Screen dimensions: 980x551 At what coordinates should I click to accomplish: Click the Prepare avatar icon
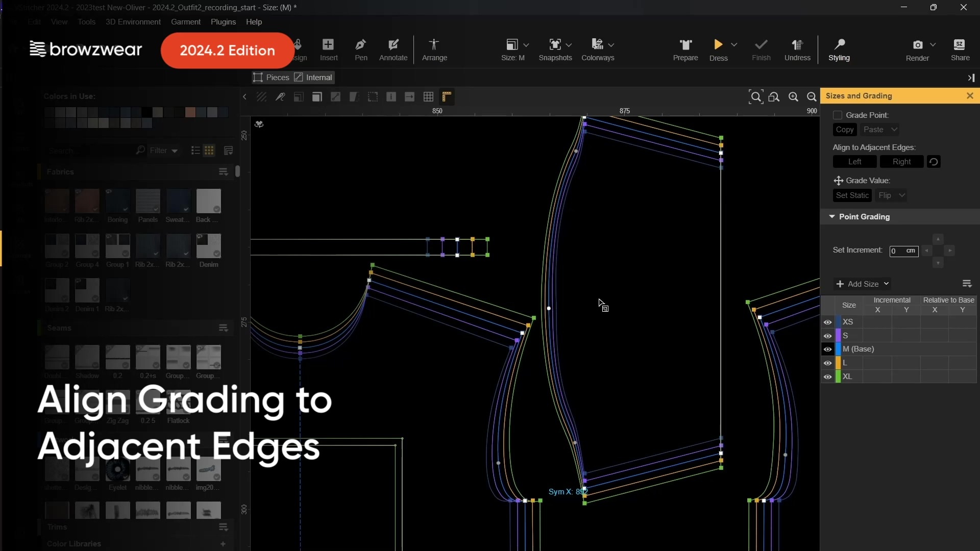[x=685, y=45]
